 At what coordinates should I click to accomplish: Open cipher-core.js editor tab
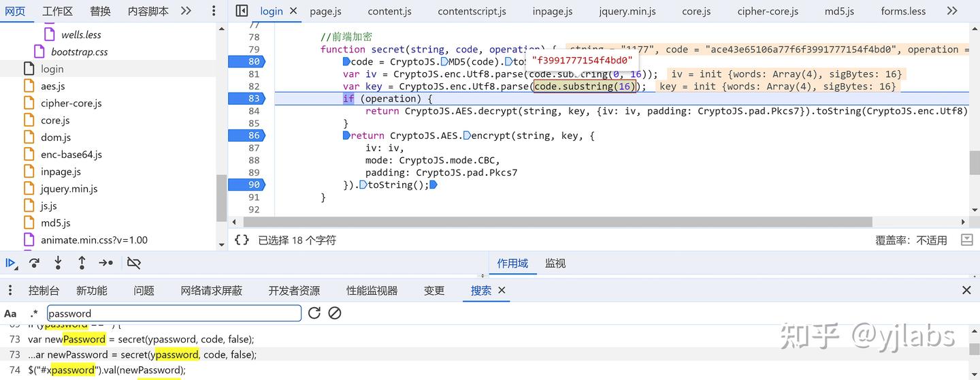pyautogui.click(x=768, y=11)
